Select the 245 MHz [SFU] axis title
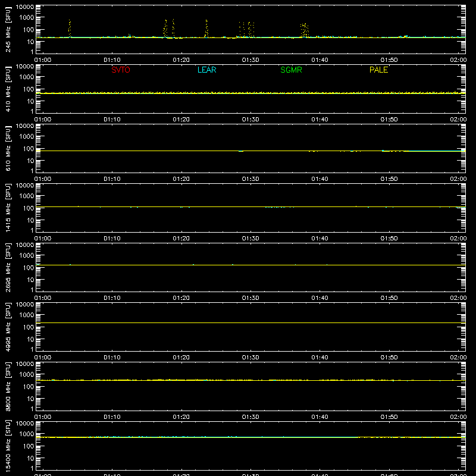The width and height of the screenshot is (476, 476). click(8, 29)
